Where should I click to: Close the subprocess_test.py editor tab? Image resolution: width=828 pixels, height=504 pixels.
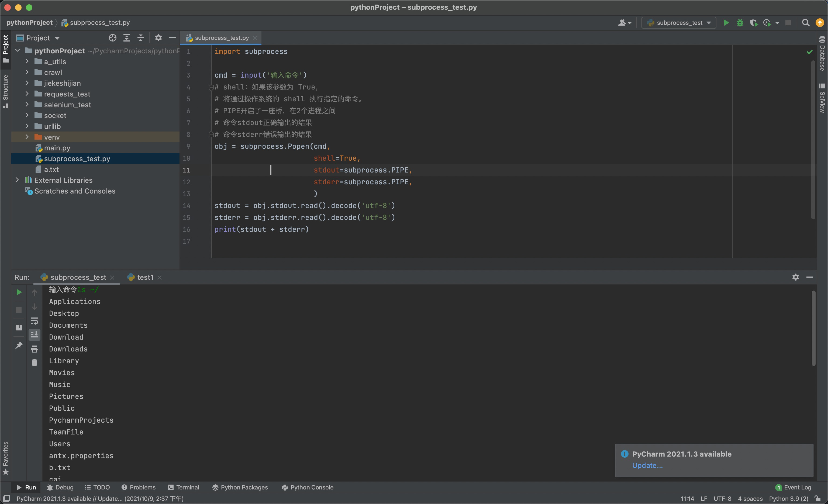[x=255, y=38]
